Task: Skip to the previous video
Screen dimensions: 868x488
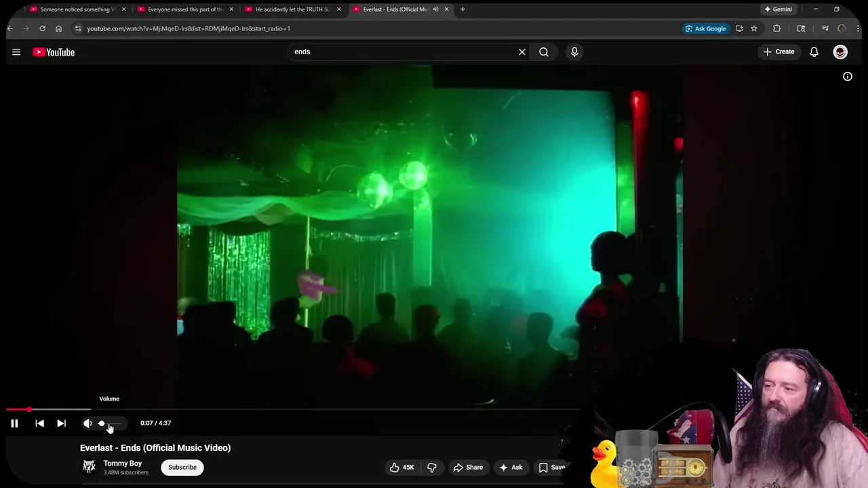Action: pos(39,423)
